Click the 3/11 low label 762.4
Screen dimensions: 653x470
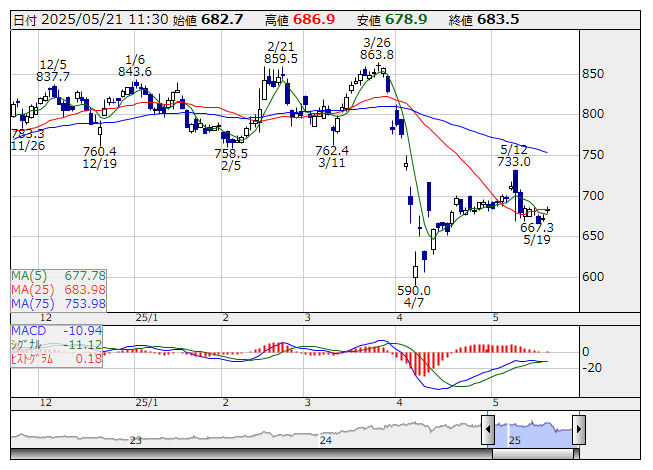coord(332,150)
